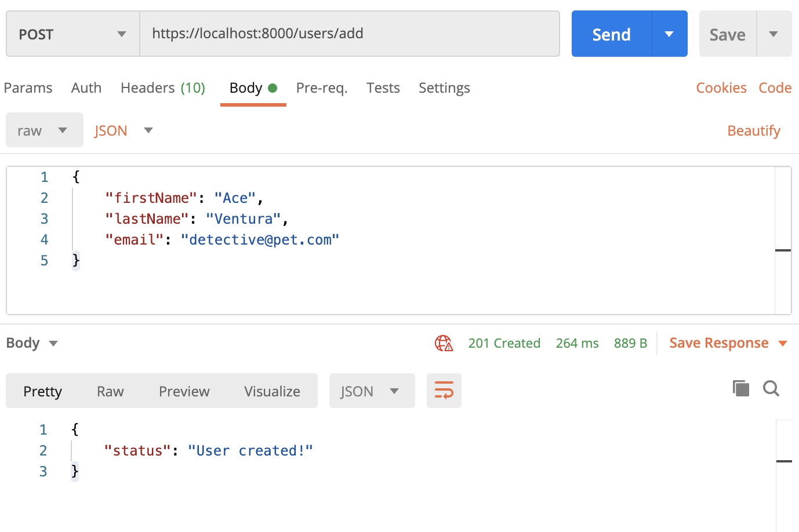Select the Preview response view
This screenshot has height=532, width=799.
click(x=184, y=391)
